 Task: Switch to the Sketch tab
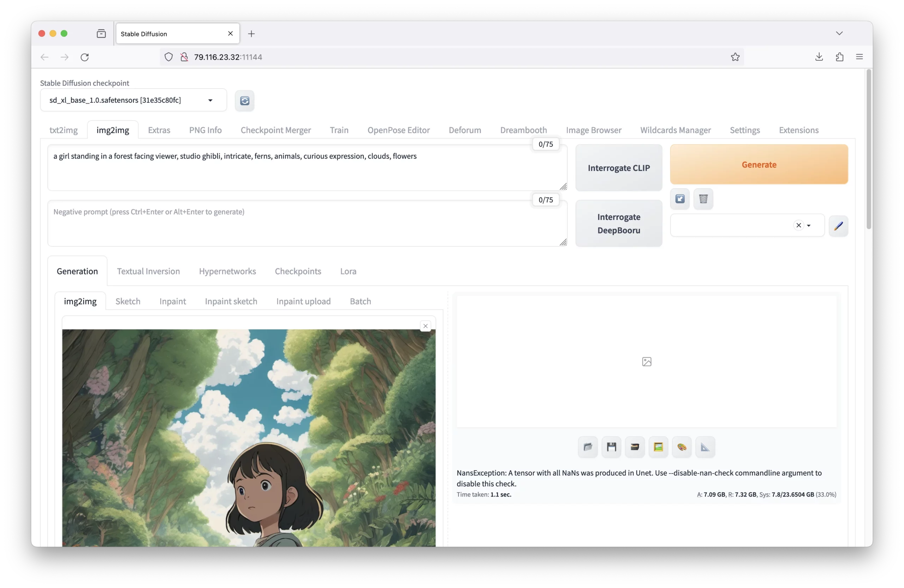pyautogui.click(x=127, y=301)
